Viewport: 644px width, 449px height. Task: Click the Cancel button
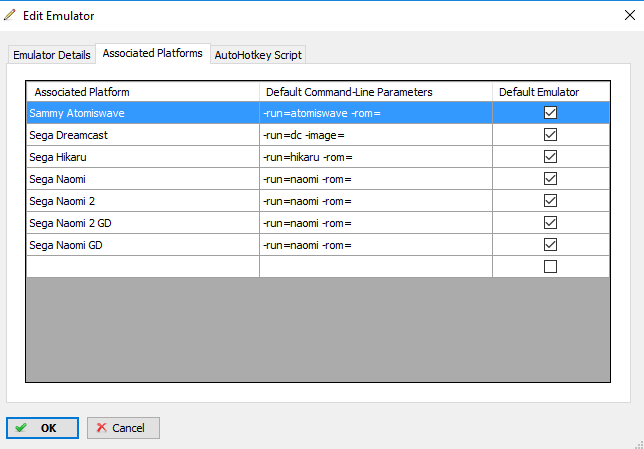[123, 428]
